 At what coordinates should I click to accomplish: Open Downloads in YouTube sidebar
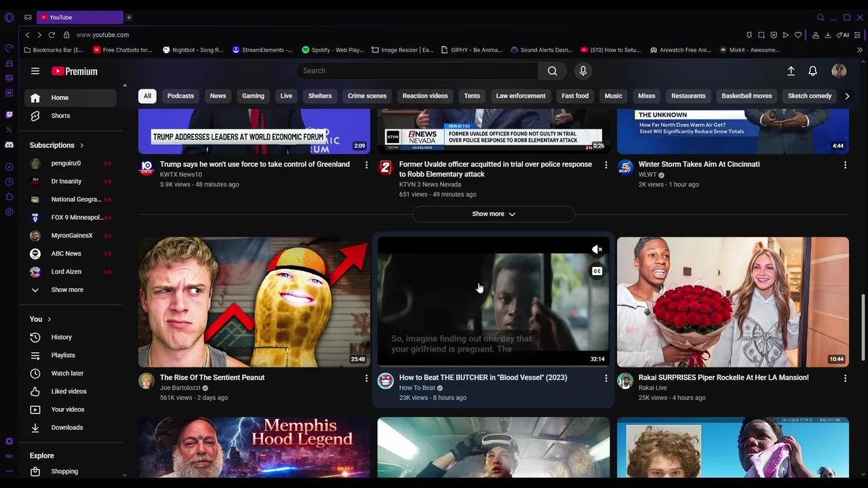(71, 428)
